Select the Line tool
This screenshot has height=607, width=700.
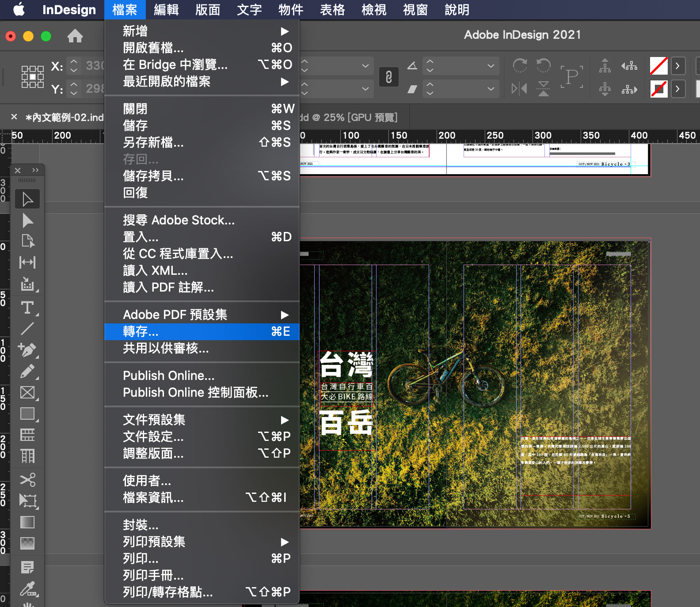(x=27, y=328)
